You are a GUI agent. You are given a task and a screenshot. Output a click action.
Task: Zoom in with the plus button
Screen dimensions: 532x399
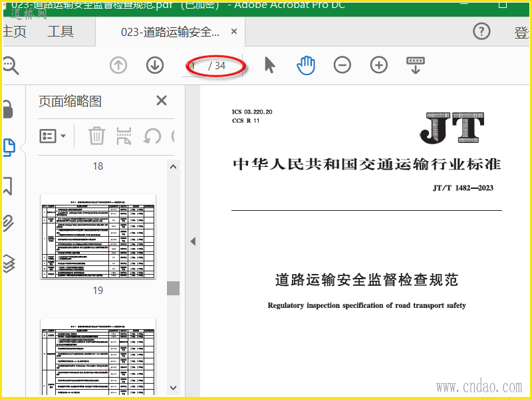click(379, 65)
